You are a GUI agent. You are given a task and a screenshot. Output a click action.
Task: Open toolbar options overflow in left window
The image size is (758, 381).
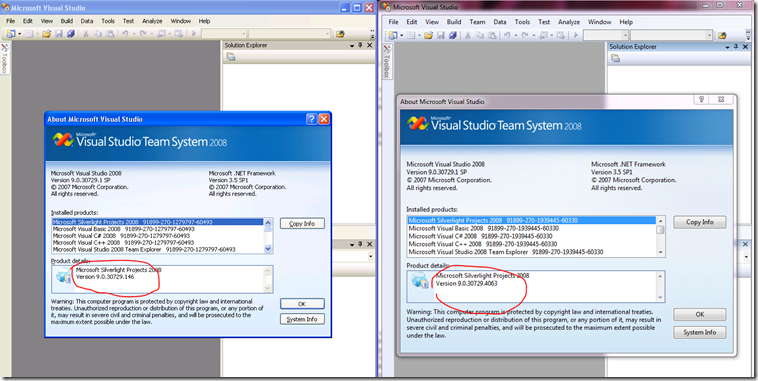[x=372, y=35]
